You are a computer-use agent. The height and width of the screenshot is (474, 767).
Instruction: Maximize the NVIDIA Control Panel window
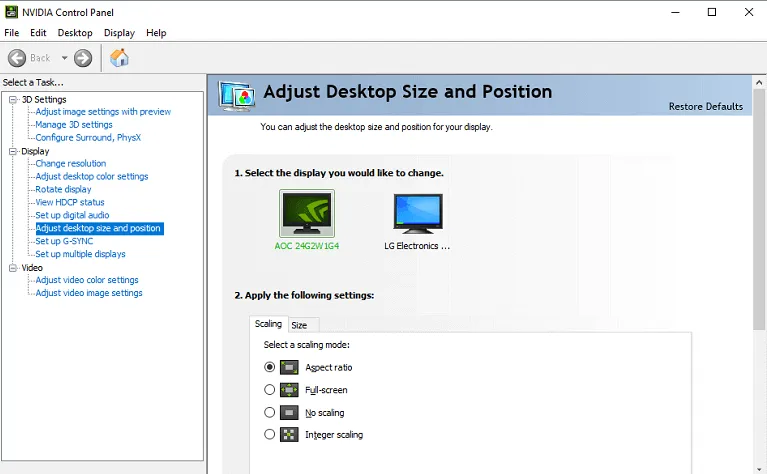pyautogui.click(x=712, y=12)
